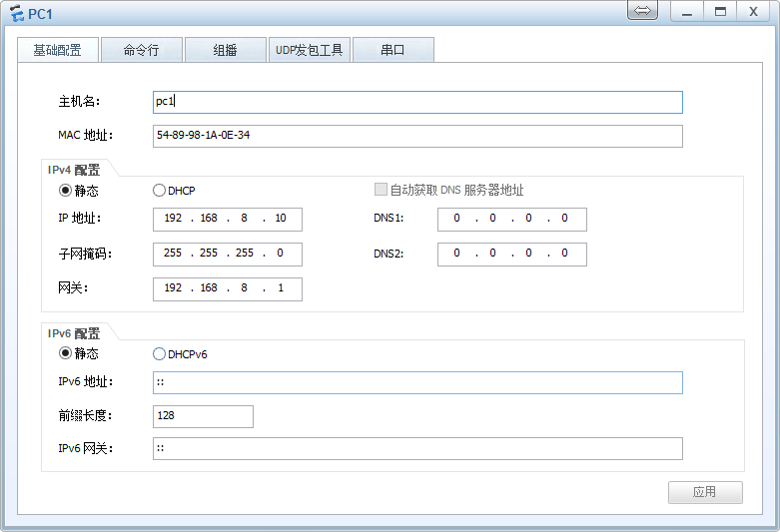Click the 网关 IPv4 field
The height and width of the screenshot is (532, 780).
(228, 288)
